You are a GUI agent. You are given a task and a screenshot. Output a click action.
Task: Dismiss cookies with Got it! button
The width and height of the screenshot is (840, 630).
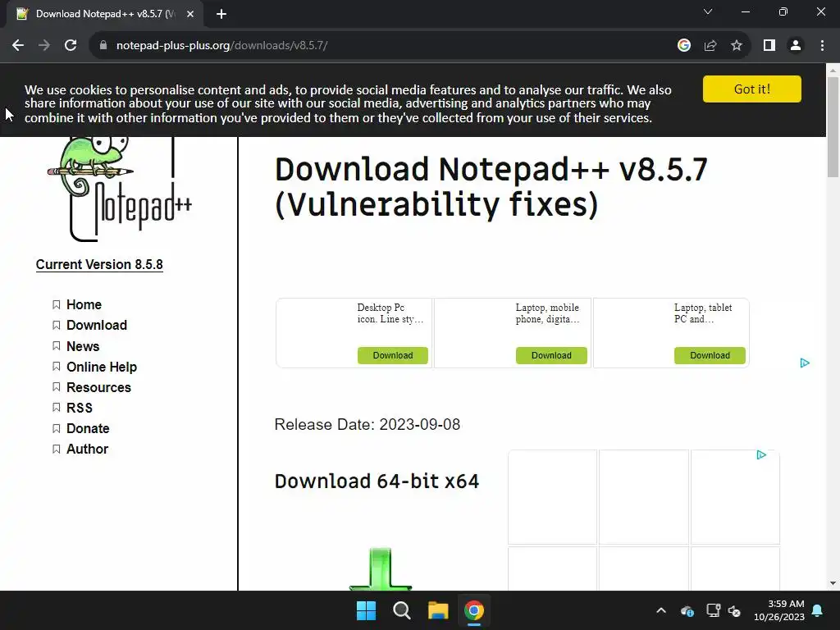(x=752, y=89)
